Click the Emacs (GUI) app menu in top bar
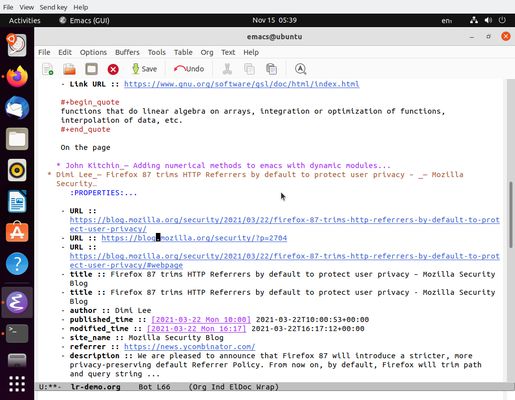The image size is (515, 400). tap(84, 21)
